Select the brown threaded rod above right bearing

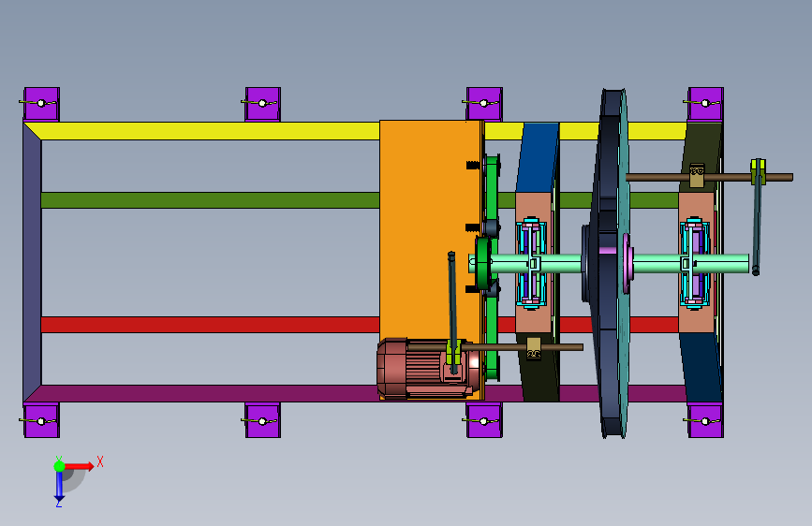pyautogui.click(x=710, y=177)
